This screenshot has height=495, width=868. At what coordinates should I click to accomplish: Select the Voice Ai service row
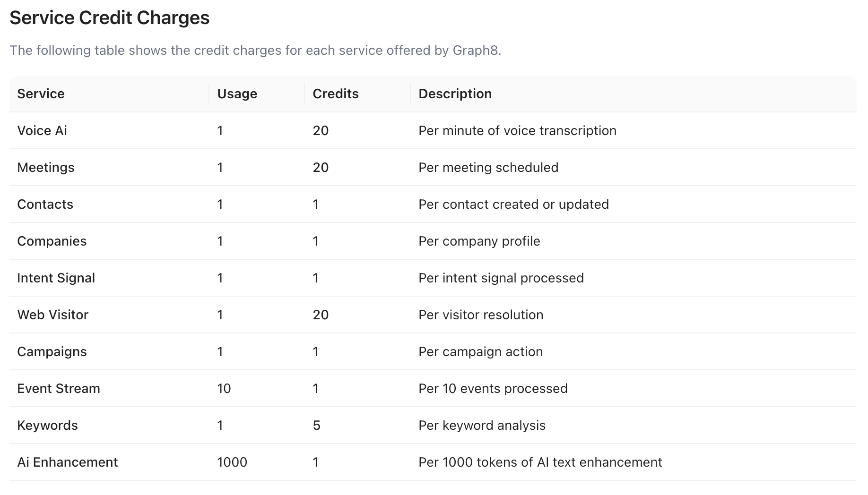[433, 130]
